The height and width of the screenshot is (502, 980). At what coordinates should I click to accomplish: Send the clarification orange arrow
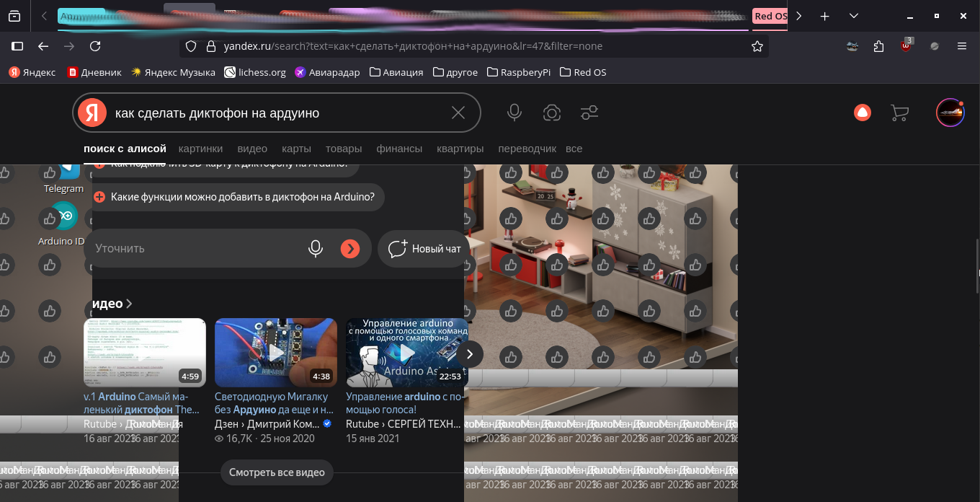349,249
